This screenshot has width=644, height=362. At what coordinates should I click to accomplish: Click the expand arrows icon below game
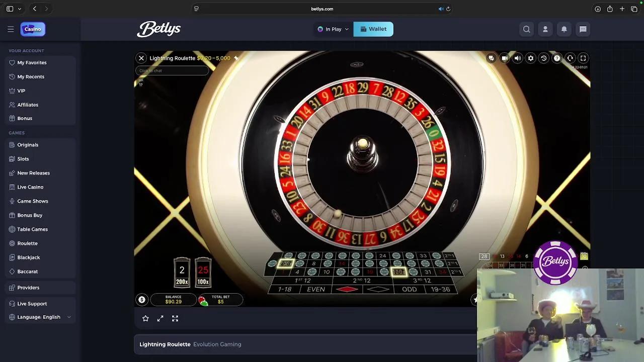coord(160,318)
